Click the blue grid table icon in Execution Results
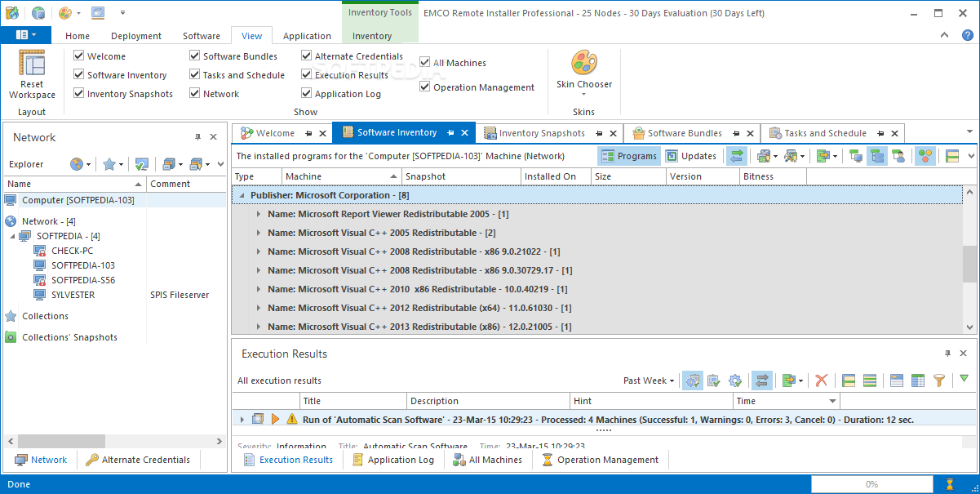This screenshot has width=980, height=494. pyautogui.click(x=918, y=381)
